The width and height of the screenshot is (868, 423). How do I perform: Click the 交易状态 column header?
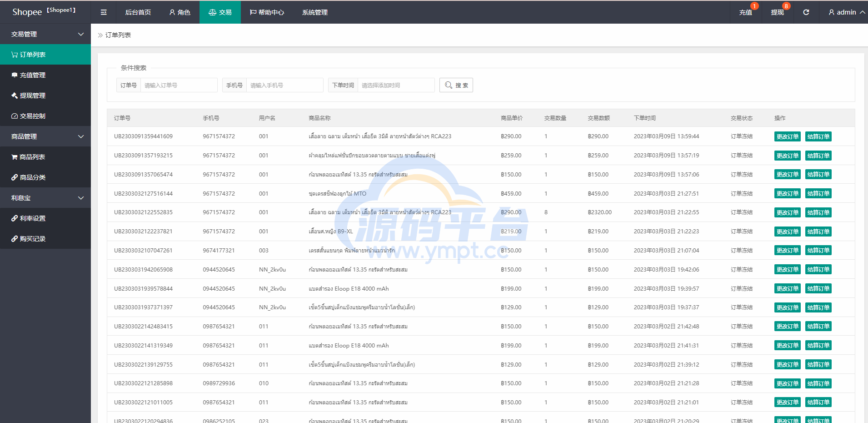click(741, 118)
